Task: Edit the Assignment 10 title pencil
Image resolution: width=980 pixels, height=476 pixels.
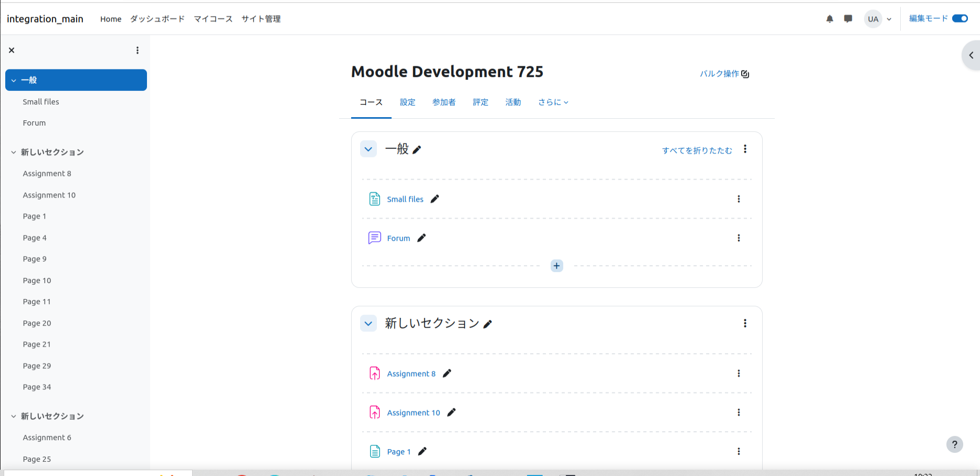Action: tap(451, 412)
